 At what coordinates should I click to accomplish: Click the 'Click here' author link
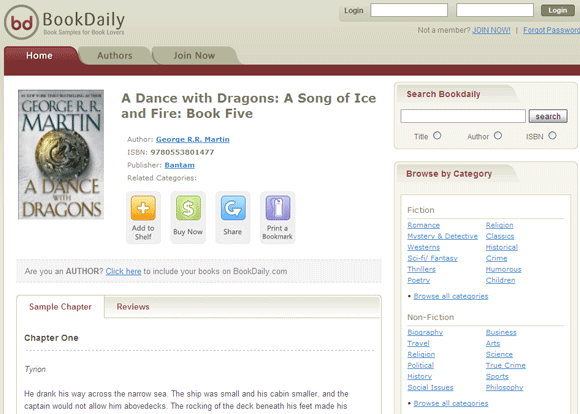[124, 271]
